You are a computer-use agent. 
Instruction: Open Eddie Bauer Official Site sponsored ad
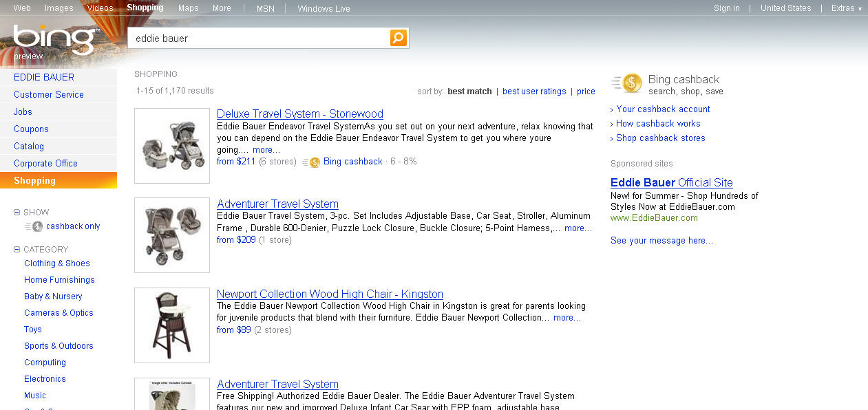coord(672,183)
